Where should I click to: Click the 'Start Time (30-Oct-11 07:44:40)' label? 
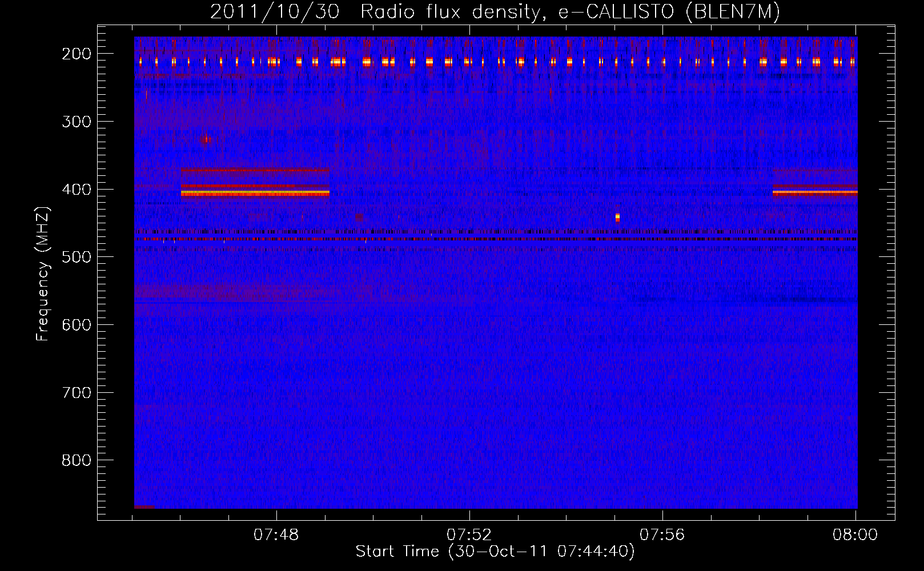coord(495,552)
